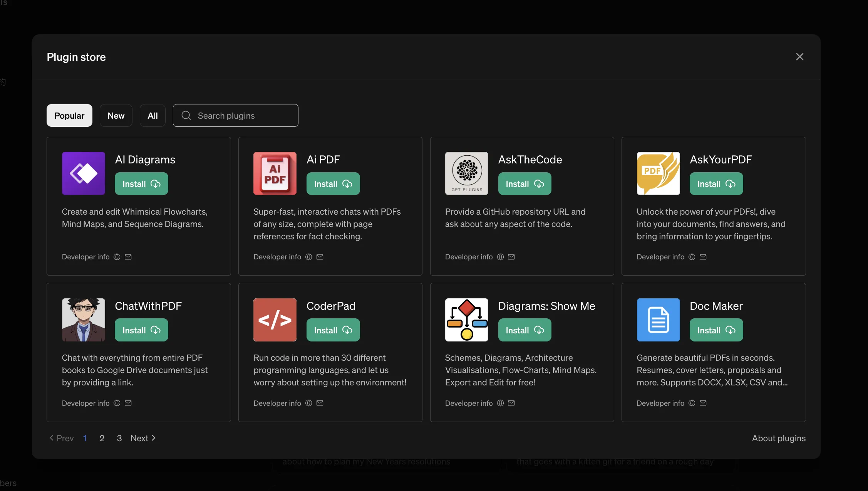Switch to the New plugins tab

116,116
